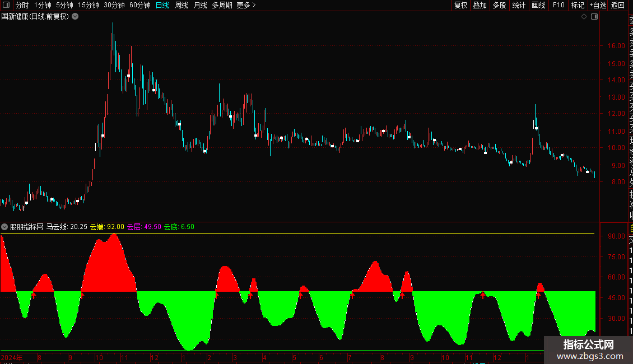Click the 复权 button
This screenshot has height=364, width=633.
coord(460,5)
